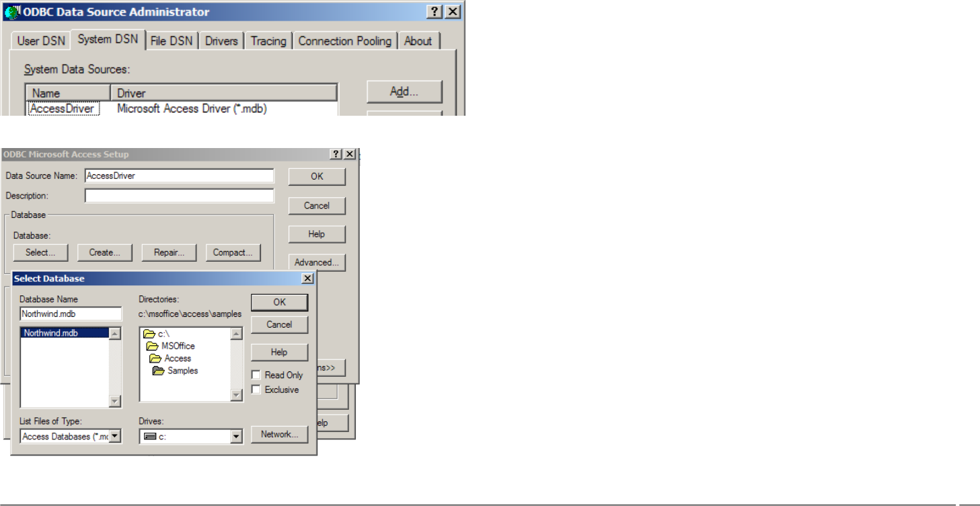Click the Name column header
The image size is (980, 506).
(x=68, y=94)
